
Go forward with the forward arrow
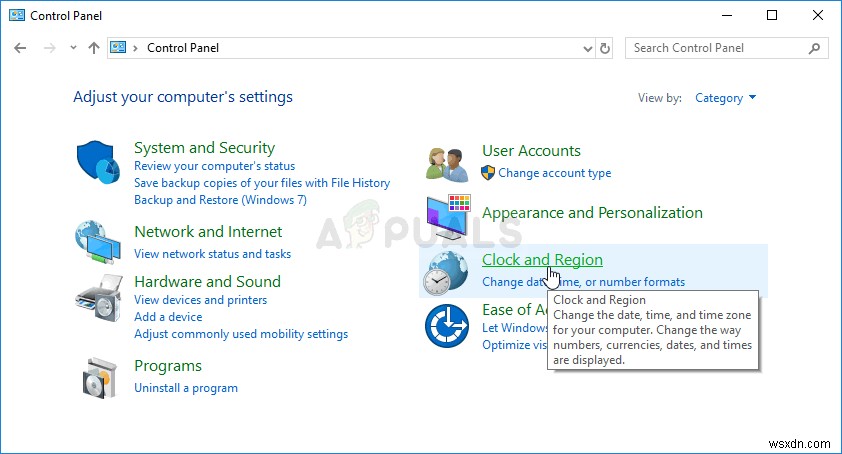click(x=49, y=48)
